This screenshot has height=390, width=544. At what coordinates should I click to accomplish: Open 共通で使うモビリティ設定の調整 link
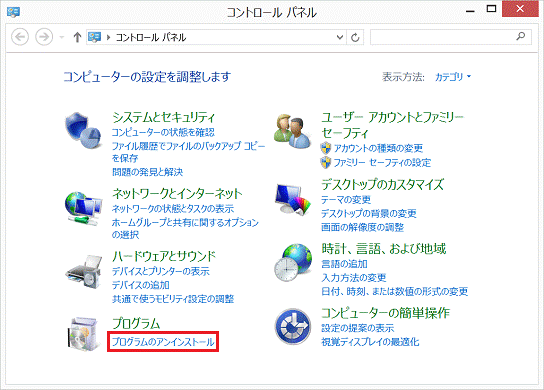coord(173,299)
